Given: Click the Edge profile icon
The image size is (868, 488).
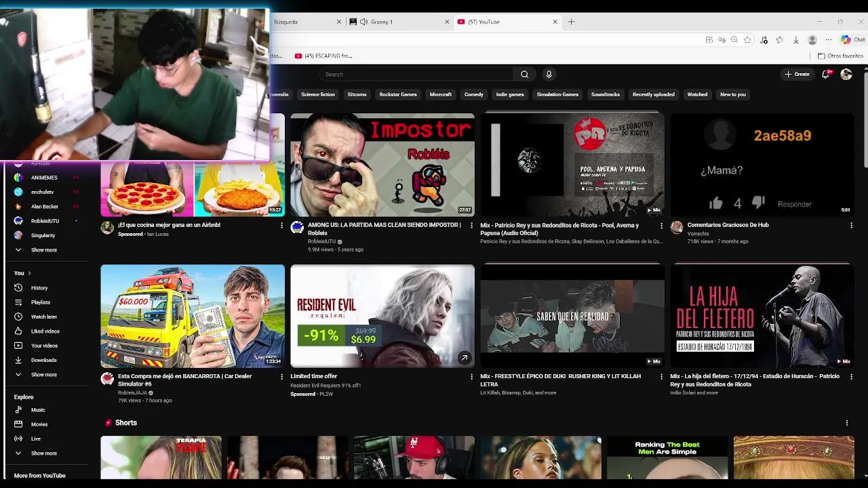Looking at the screenshot, I should [x=812, y=40].
